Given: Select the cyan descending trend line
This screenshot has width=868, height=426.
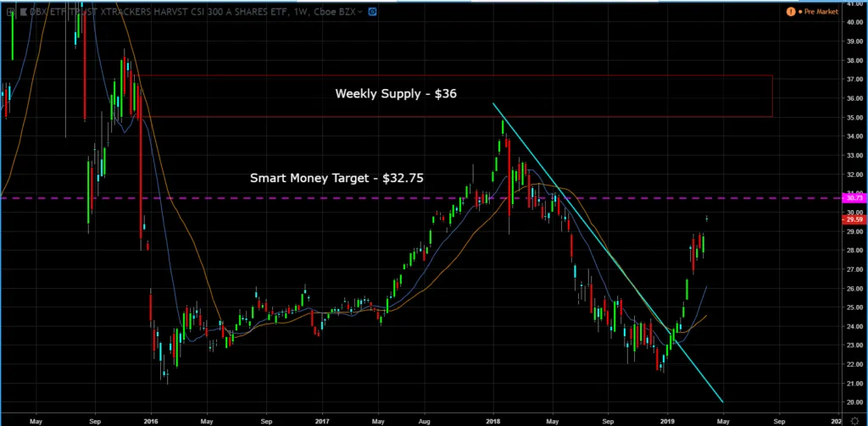Looking at the screenshot, I should click(x=607, y=252).
